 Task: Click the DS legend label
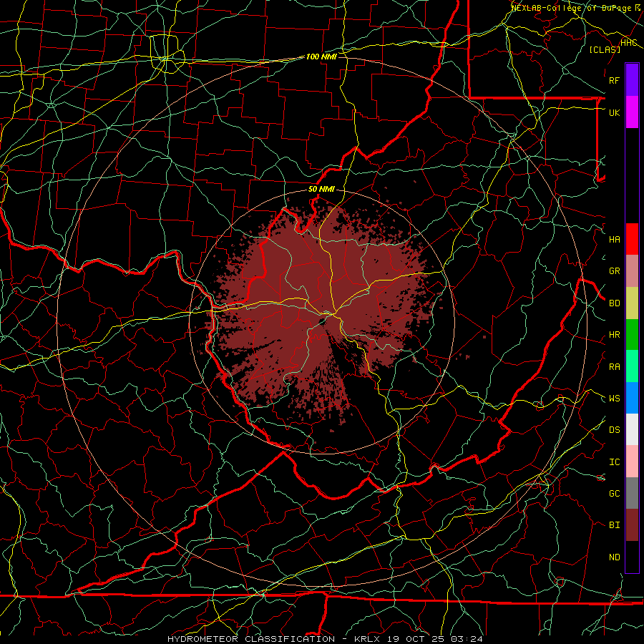[x=614, y=430]
